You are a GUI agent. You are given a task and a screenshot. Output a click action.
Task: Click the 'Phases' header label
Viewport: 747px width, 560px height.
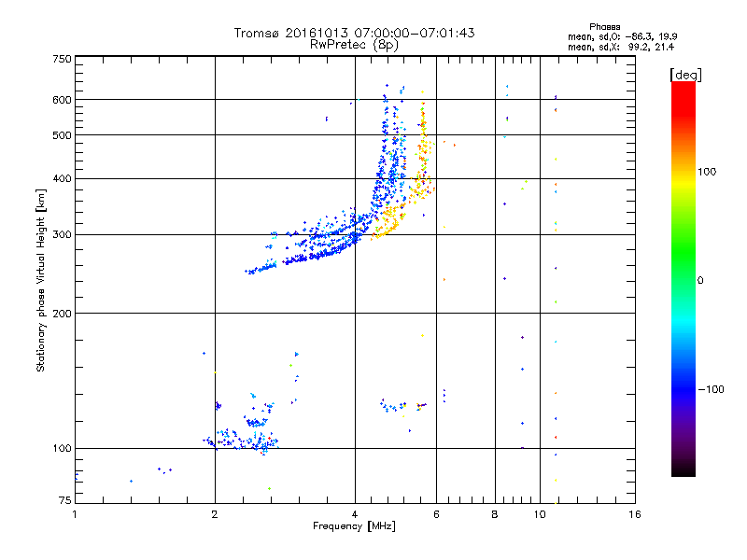point(604,27)
